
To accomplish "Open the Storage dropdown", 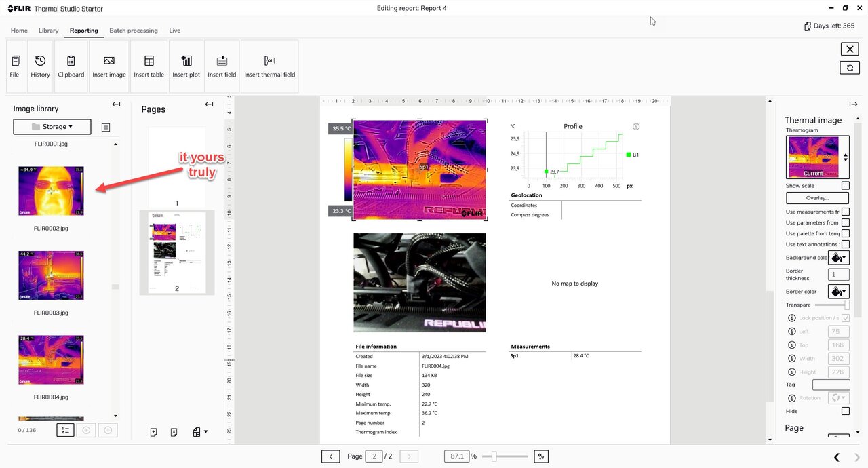I will pos(52,127).
